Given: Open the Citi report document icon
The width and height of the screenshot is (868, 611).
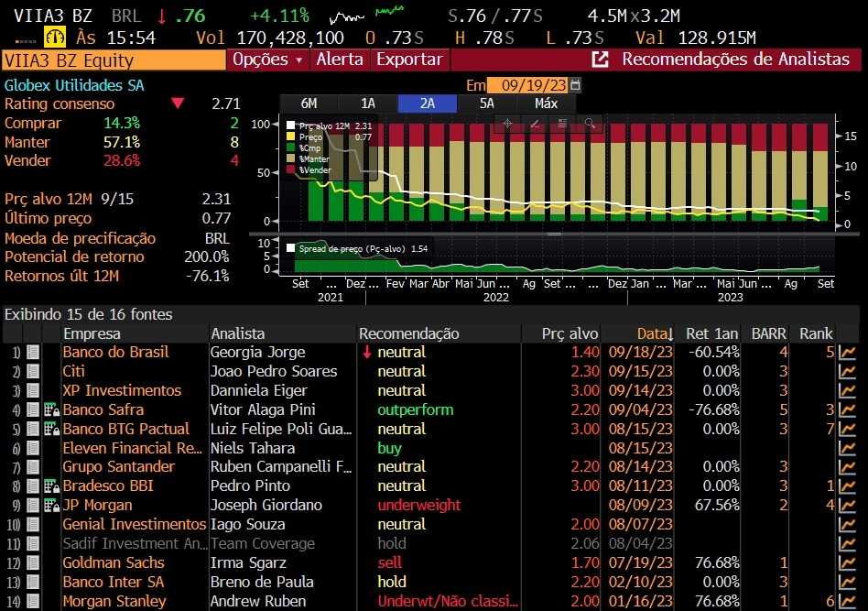Looking at the screenshot, I should [33, 372].
